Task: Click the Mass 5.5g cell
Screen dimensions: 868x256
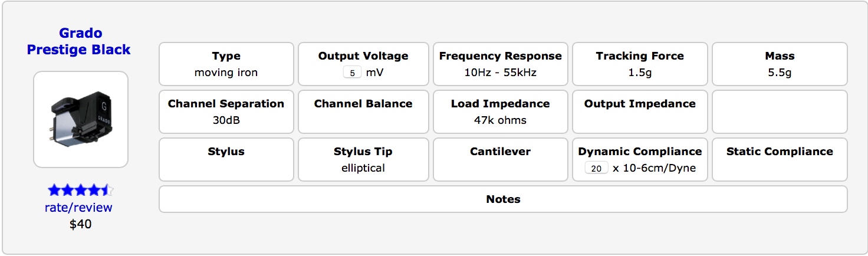Action: (x=780, y=64)
